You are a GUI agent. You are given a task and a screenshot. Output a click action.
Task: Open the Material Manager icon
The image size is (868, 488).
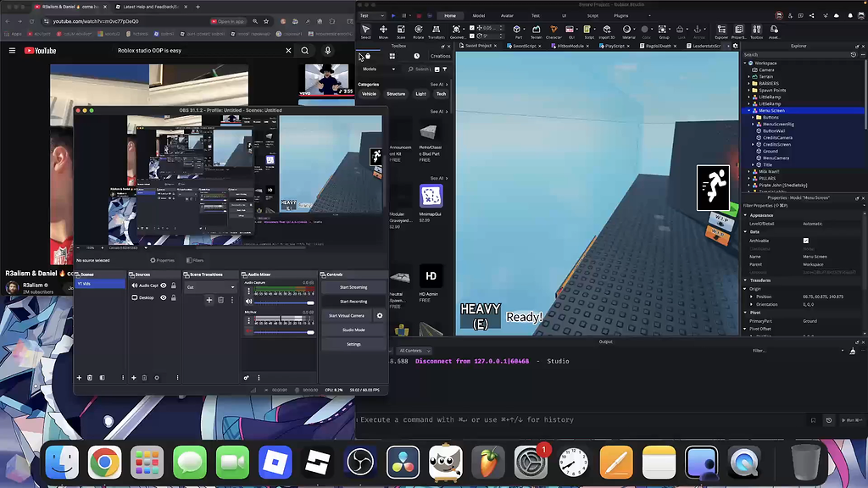pyautogui.click(x=628, y=30)
